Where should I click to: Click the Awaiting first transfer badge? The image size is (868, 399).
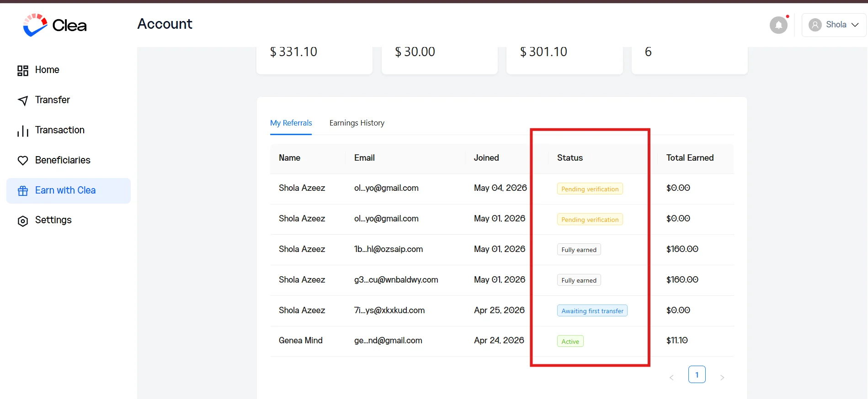pyautogui.click(x=592, y=311)
